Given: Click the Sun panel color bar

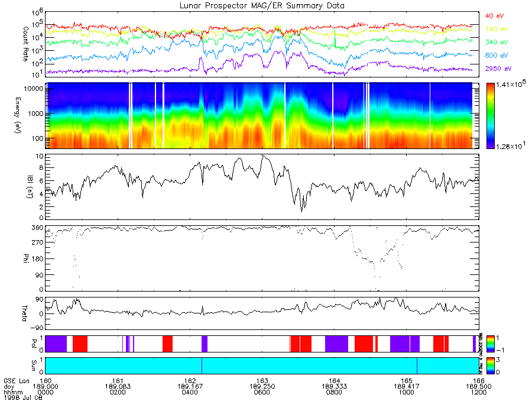Looking at the screenshot, I should click(x=490, y=366).
